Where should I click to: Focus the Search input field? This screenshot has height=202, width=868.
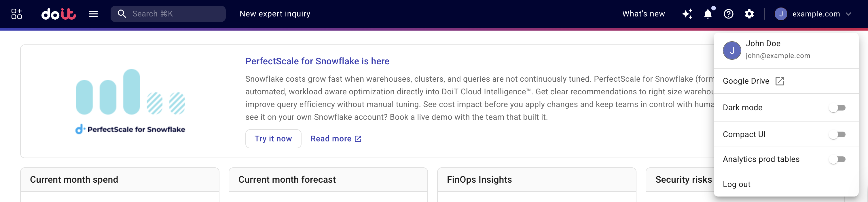pos(175,14)
